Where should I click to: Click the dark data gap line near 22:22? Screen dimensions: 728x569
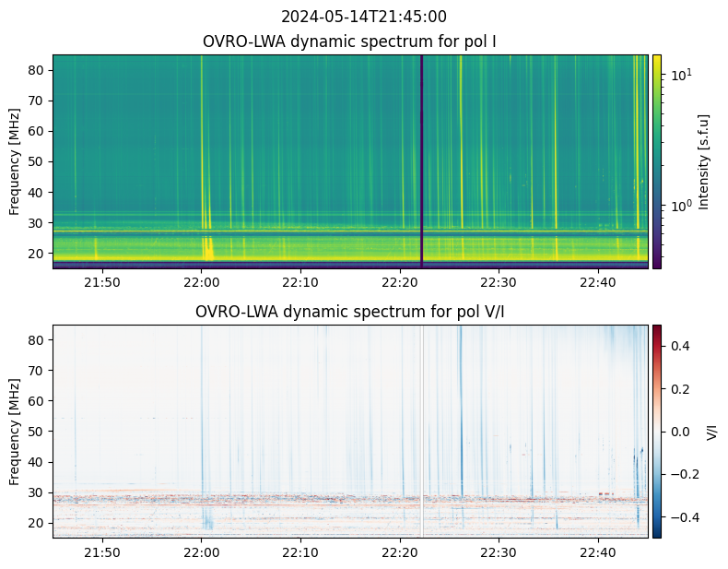pos(421,161)
